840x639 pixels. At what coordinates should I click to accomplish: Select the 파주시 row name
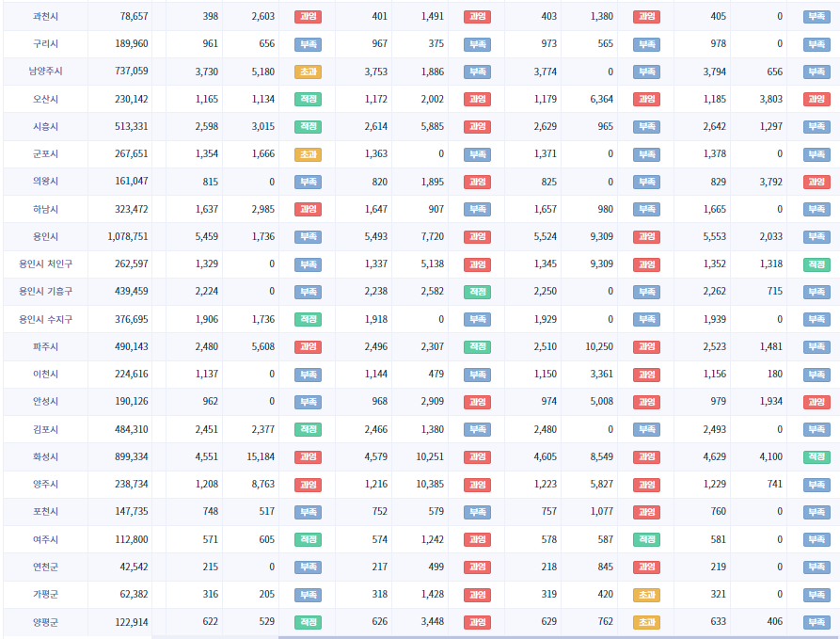click(x=45, y=347)
